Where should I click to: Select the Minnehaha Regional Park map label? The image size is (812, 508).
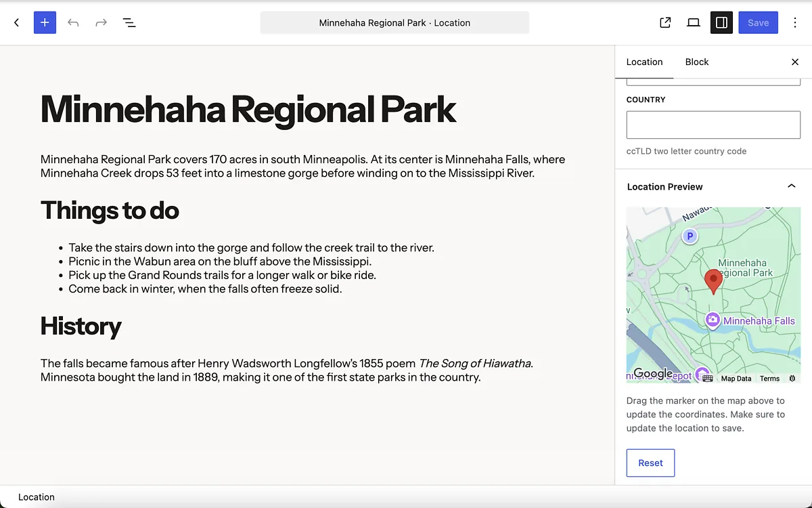744,268
